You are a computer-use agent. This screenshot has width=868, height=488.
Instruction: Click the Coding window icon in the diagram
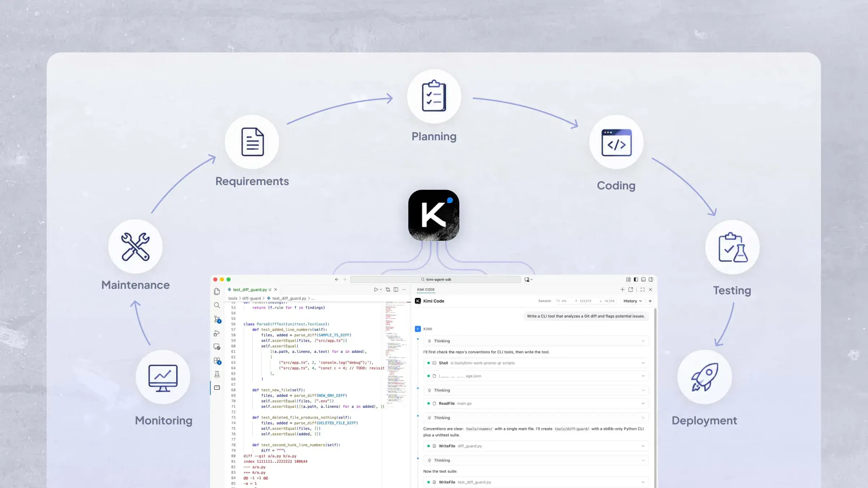pyautogui.click(x=616, y=142)
